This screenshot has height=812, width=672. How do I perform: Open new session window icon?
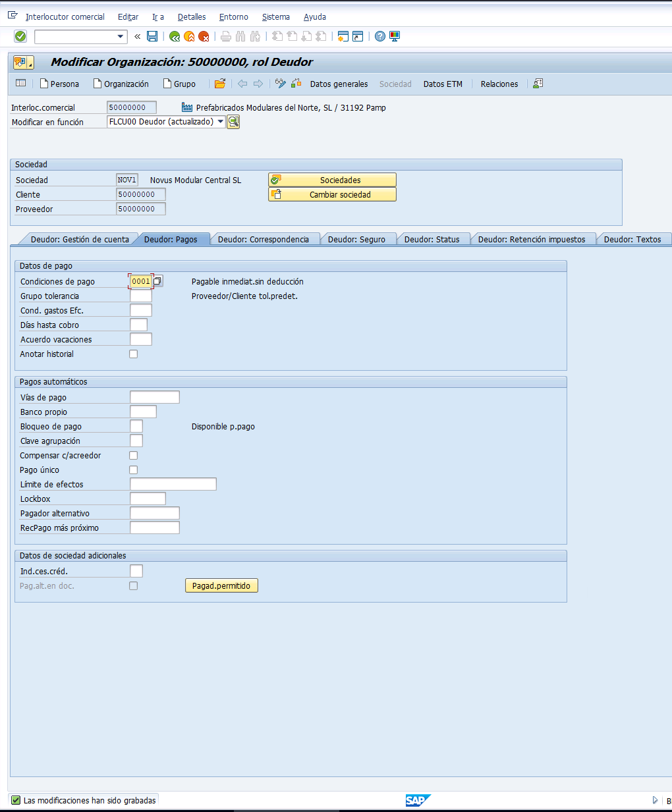343,36
